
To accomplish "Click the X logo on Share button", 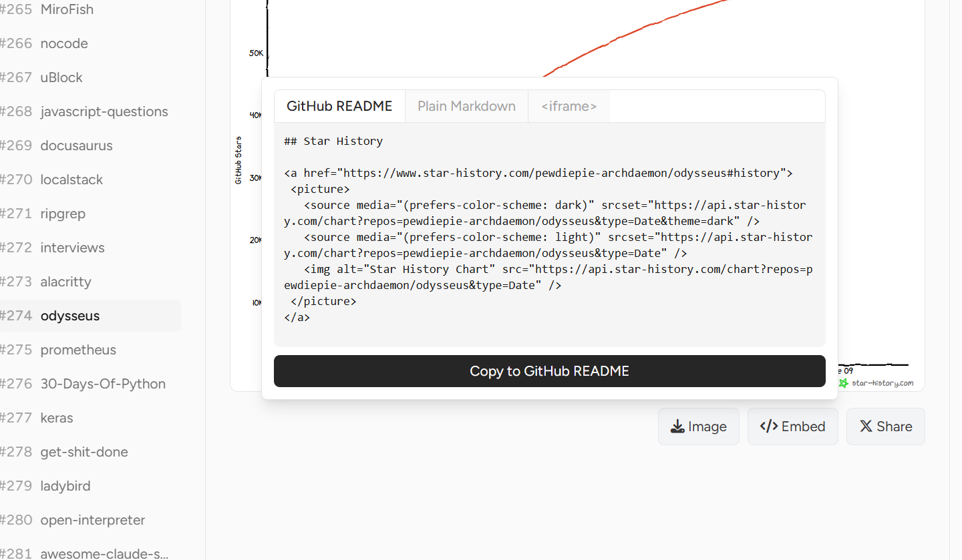I will click(866, 427).
